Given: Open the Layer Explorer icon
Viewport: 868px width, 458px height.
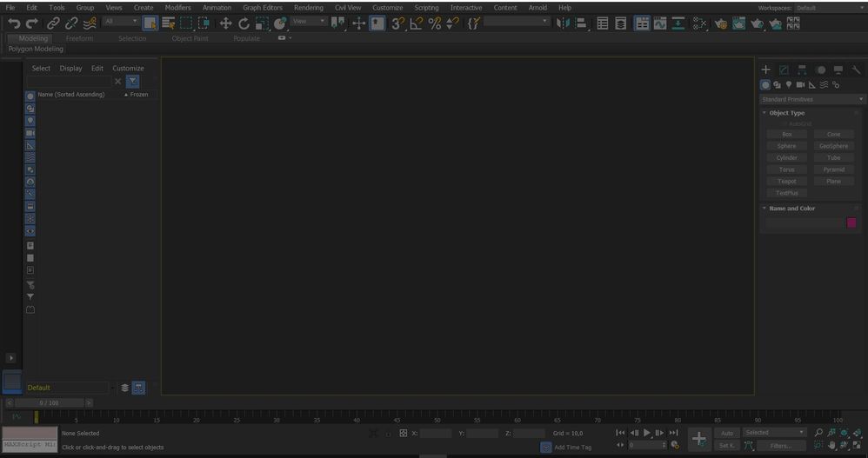Looking at the screenshot, I should click(x=621, y=23).
